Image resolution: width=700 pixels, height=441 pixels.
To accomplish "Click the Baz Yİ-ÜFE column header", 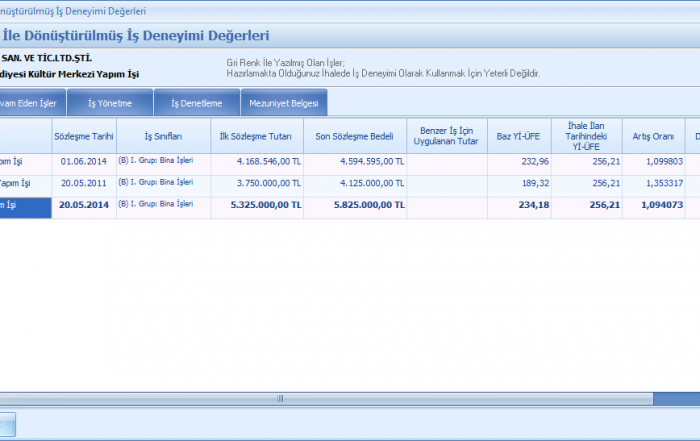I will click(x=519, y=135).
